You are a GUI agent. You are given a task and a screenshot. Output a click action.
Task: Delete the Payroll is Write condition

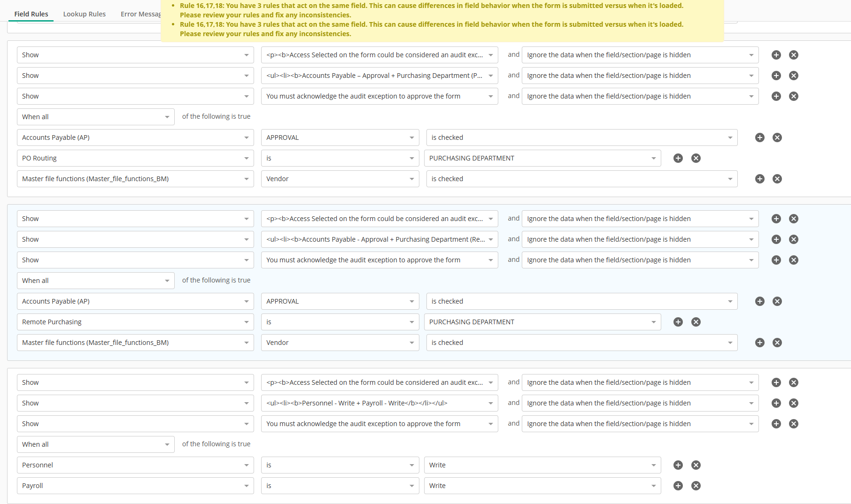tap(696, 486)
